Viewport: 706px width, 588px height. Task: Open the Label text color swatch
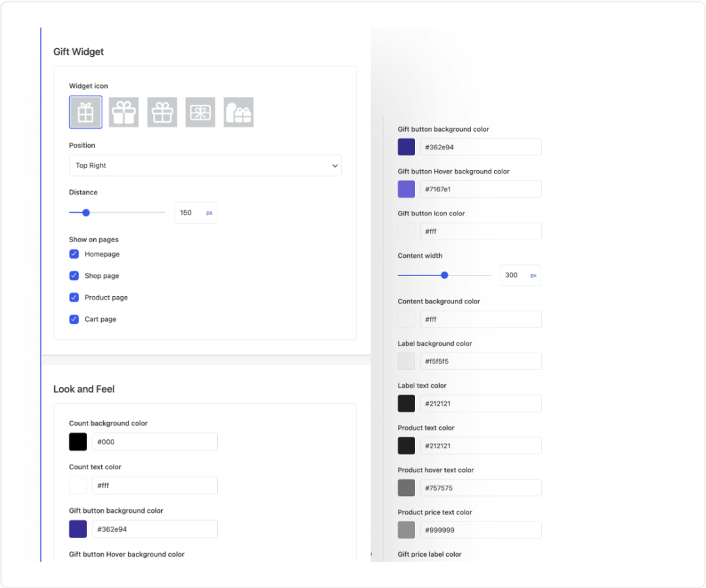[x=406, y=403]
